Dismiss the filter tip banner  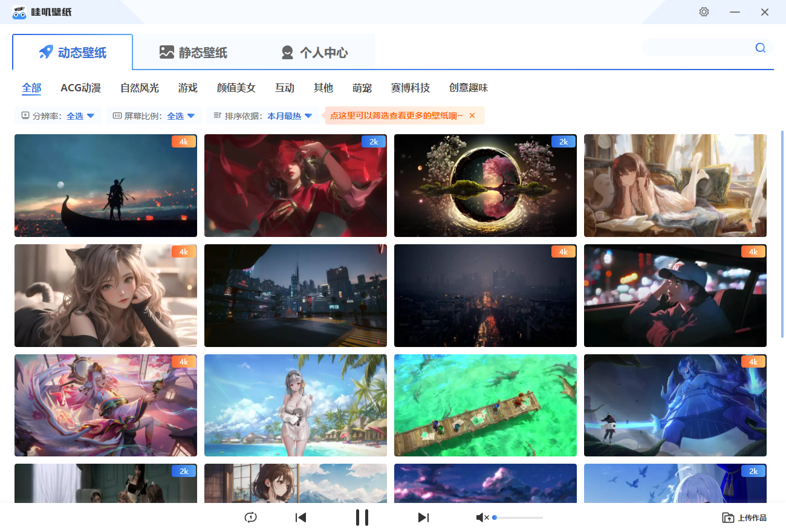[473, 115]
